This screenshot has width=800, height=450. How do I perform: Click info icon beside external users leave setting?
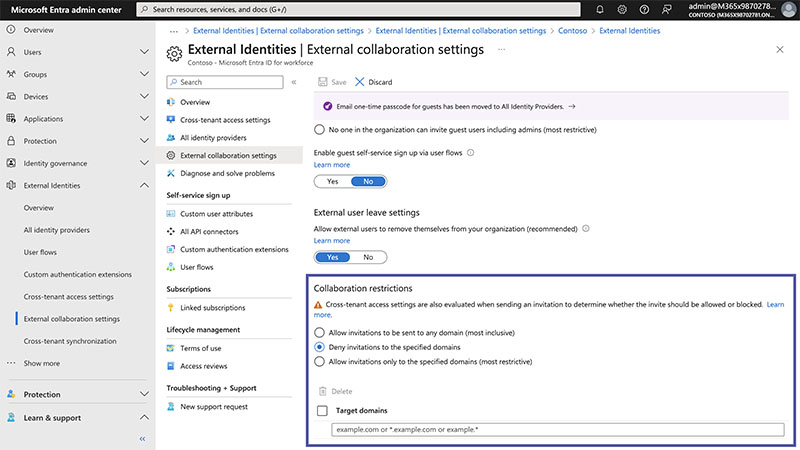[x=586, y=229]
